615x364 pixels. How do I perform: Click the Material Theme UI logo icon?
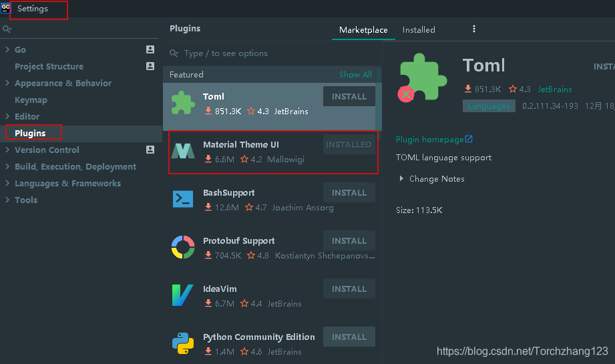[x=183, y=151]
